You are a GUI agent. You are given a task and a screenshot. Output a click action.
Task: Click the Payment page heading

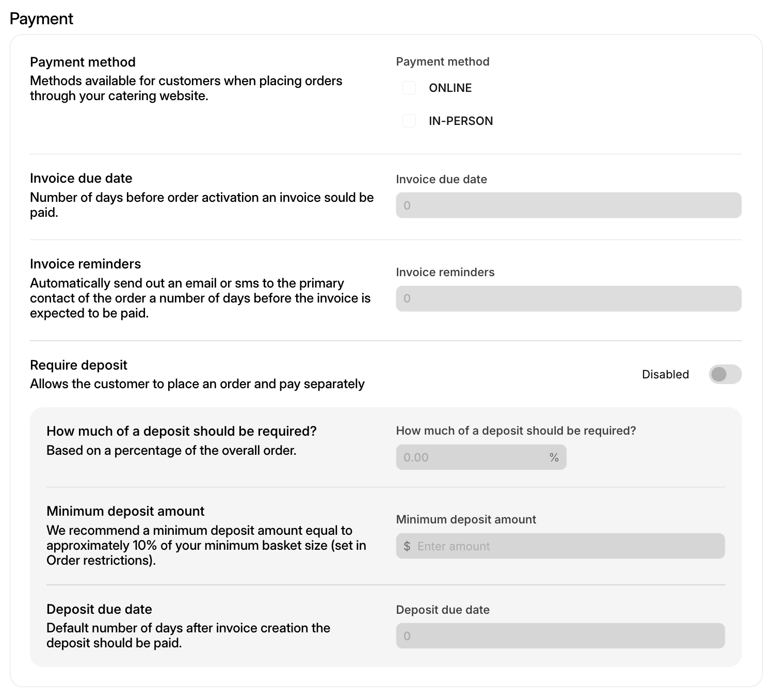[41, 19]
